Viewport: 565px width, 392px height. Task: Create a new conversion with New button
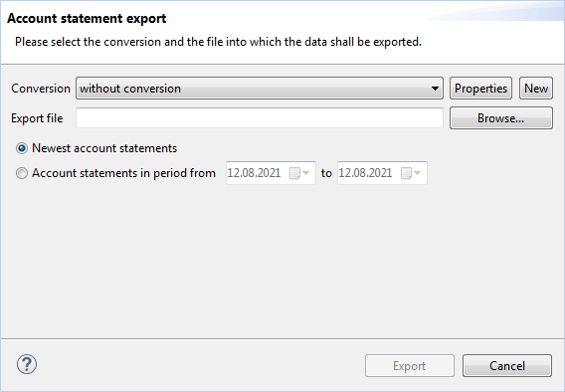tap(536, 89)
